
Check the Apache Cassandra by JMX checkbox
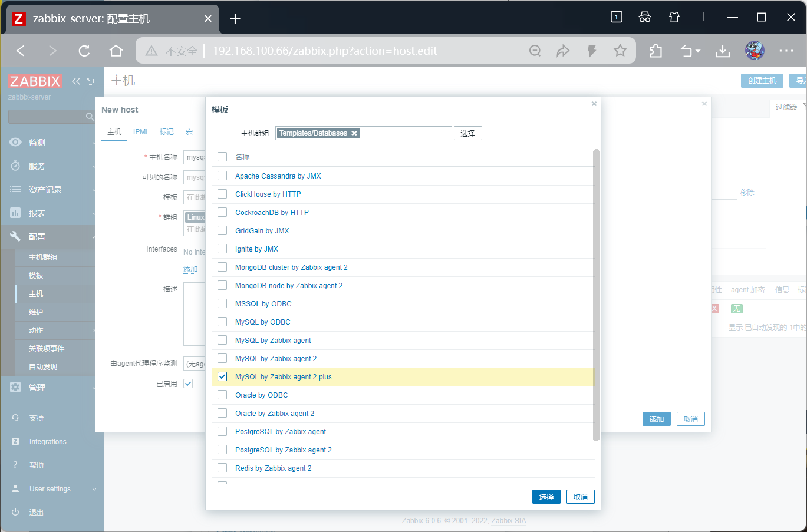[x=222, y=176]
